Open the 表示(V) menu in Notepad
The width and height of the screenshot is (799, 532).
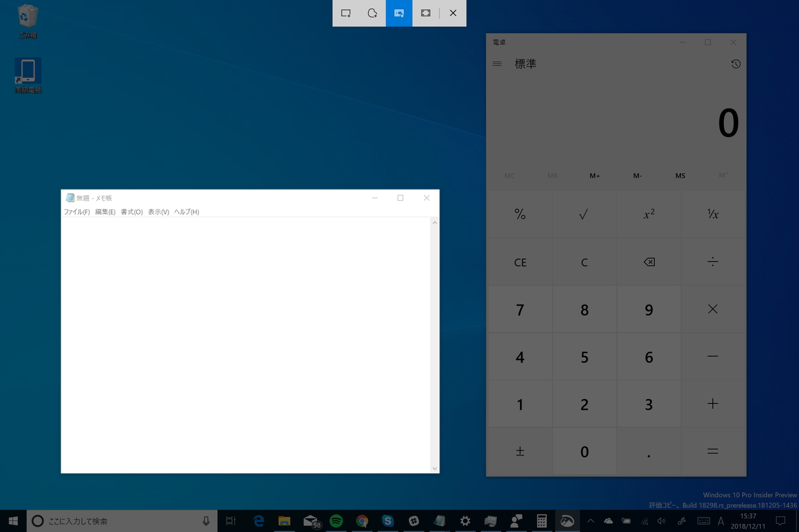[159, 212]
